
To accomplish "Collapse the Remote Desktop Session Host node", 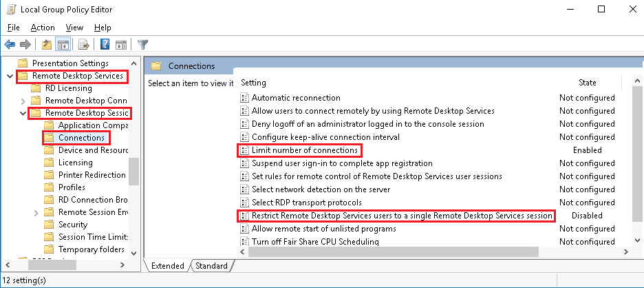I will click(23, 113).
